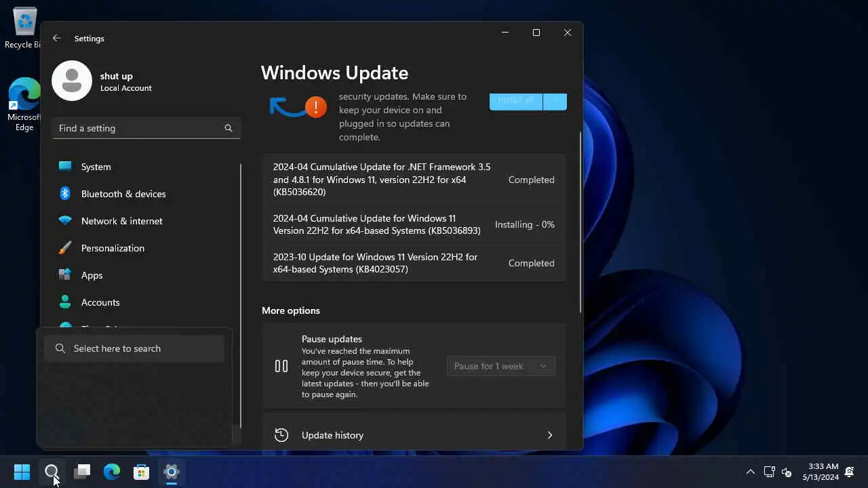Viewport: 868px width, 488px height.
Task: Maximize the Settings window
Action: (536, 33)
